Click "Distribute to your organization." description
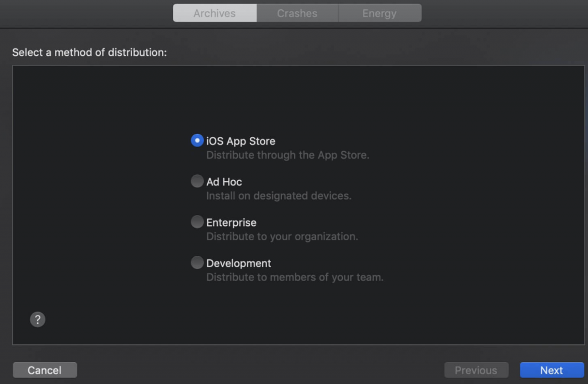 point(282,237)
